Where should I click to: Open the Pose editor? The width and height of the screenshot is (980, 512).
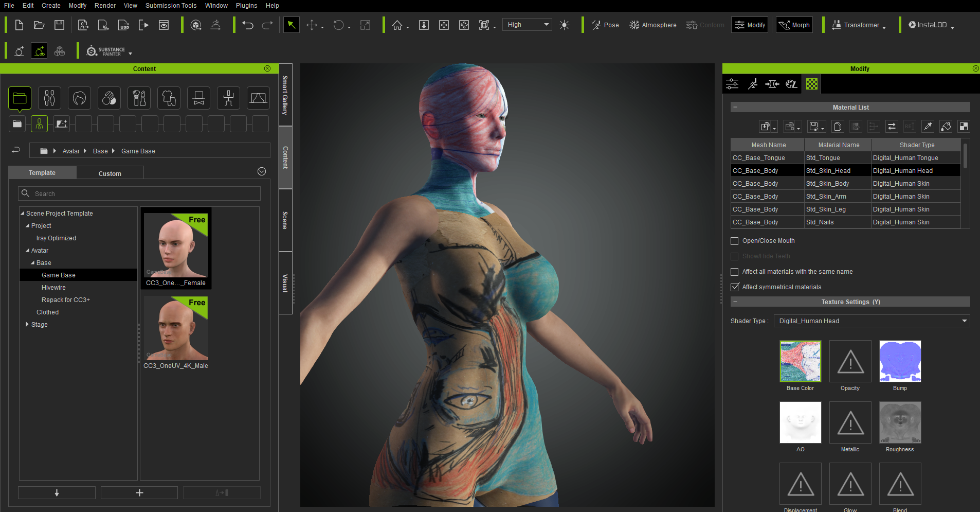pos(605,25)
